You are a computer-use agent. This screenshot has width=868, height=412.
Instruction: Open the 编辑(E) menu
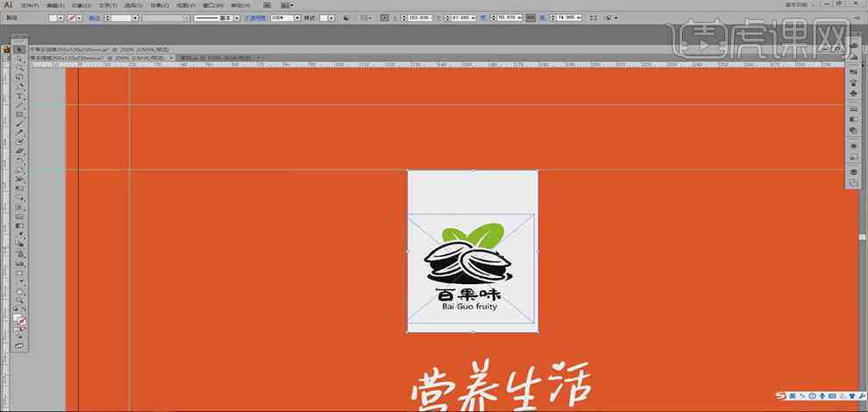[55, 5]
